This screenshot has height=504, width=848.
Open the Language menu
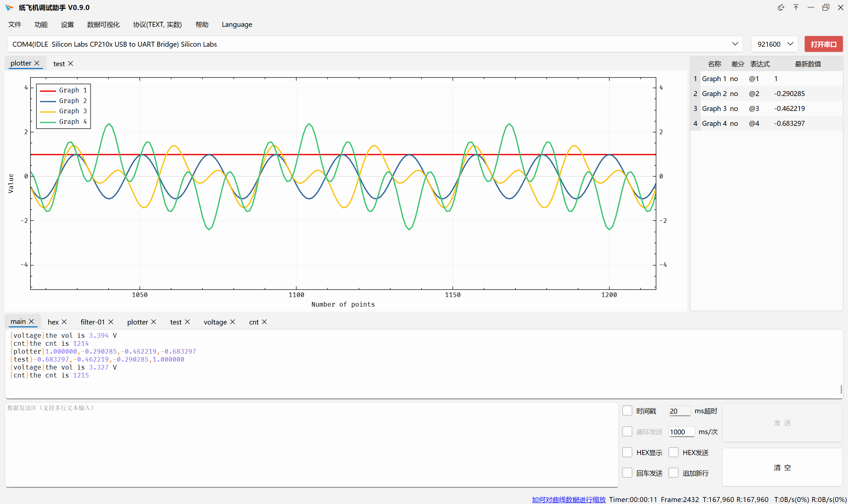(237, 25)
